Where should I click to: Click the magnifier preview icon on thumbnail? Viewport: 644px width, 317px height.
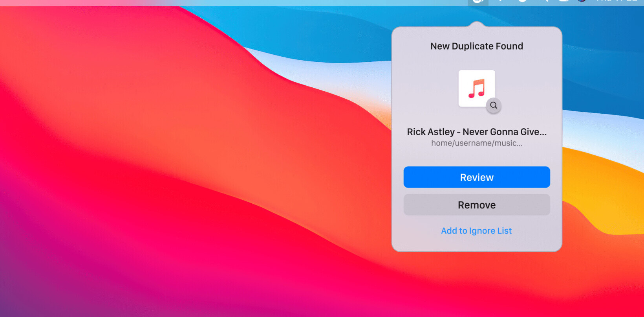[494, 105]
